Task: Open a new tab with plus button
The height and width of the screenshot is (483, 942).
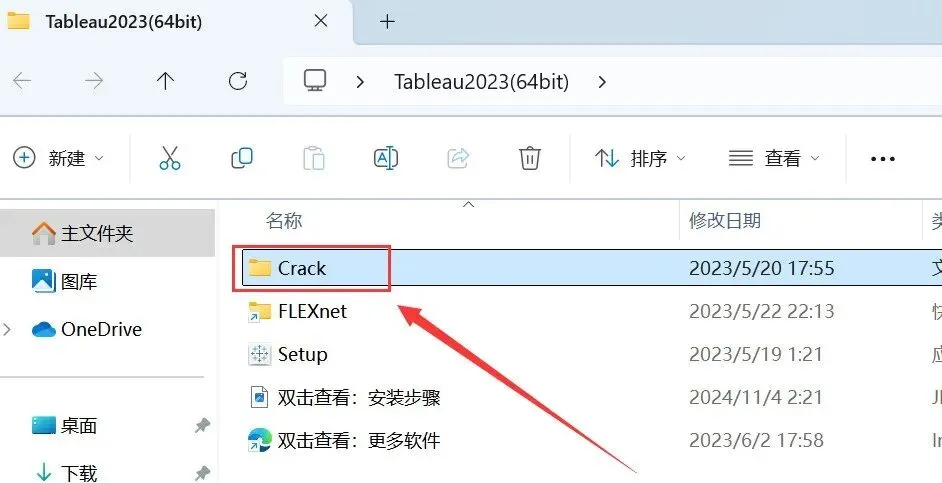Action: pos(387,22)
